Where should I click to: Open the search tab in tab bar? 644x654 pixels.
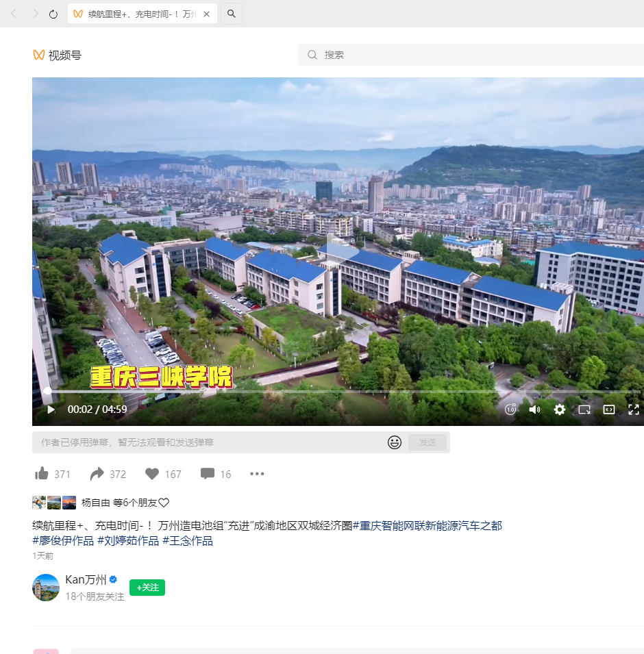(232, 14)
